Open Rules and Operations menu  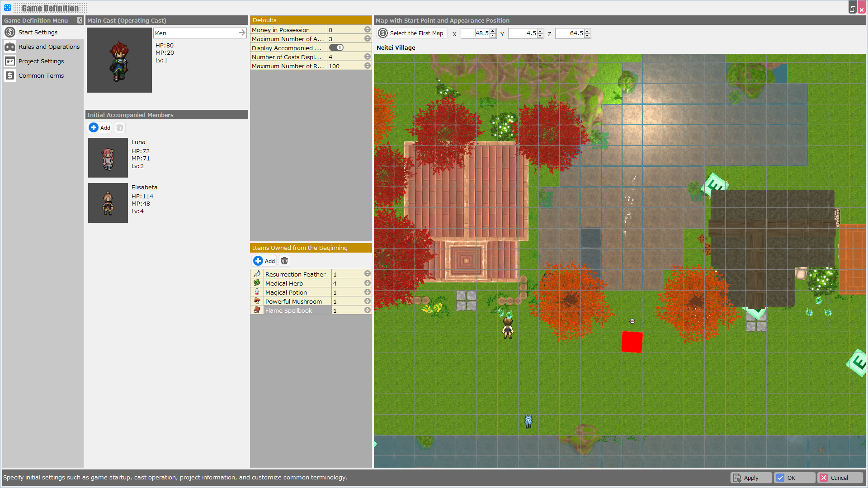[49, 47]
